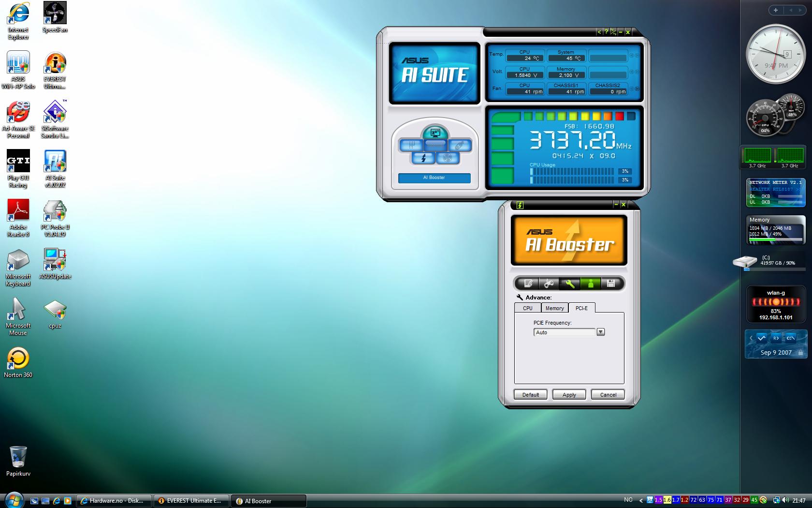Click the gamepad icon in AI Booster toolbar
Viewport: 812px width, 508px height.
549,284
